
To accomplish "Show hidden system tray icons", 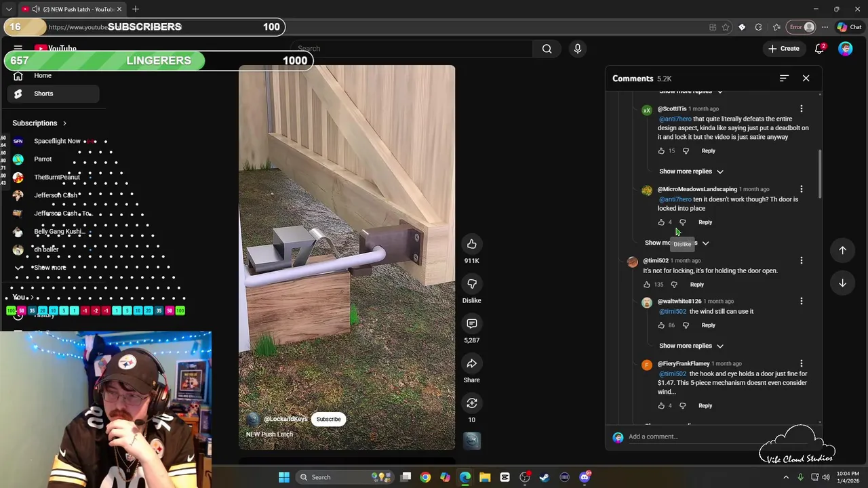I will pos(786,477).
